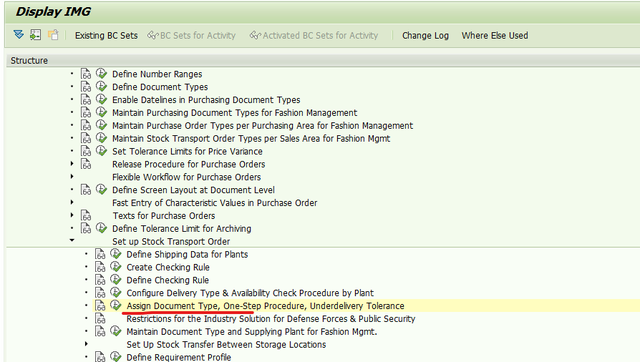
Task: Open documentation icon for Release Procedure for Purchase Orders
Action: [x=86, y=164]
